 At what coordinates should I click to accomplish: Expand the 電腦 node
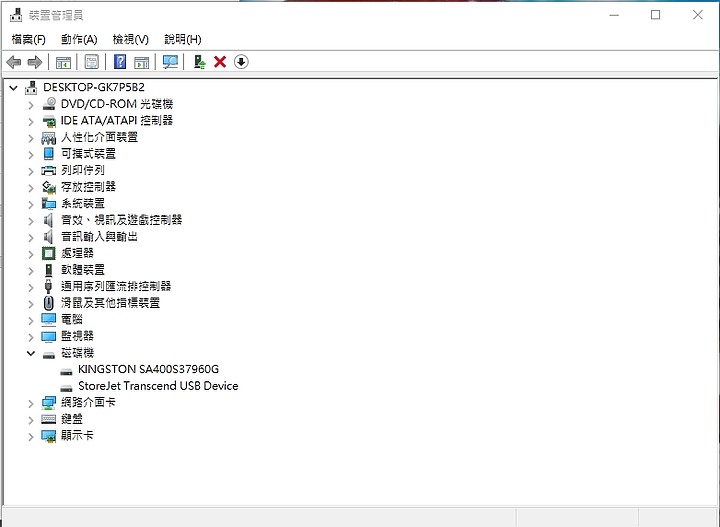pos(31,320)
